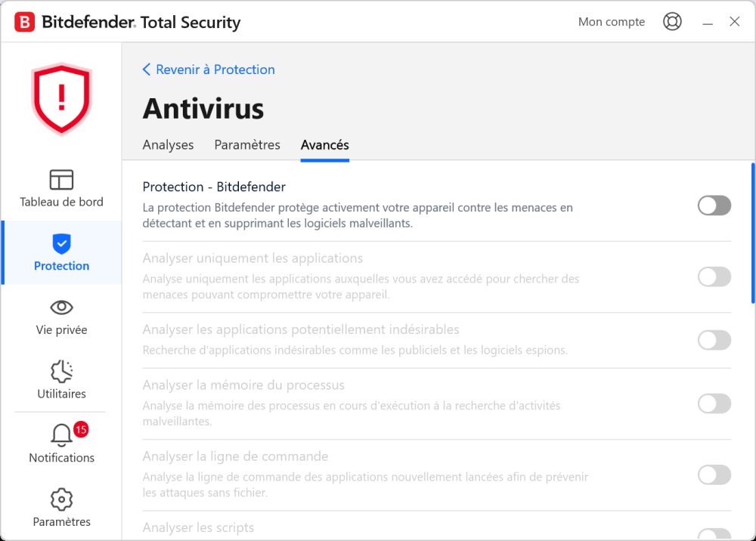Open Notifications bell icon

click(61, 435)
